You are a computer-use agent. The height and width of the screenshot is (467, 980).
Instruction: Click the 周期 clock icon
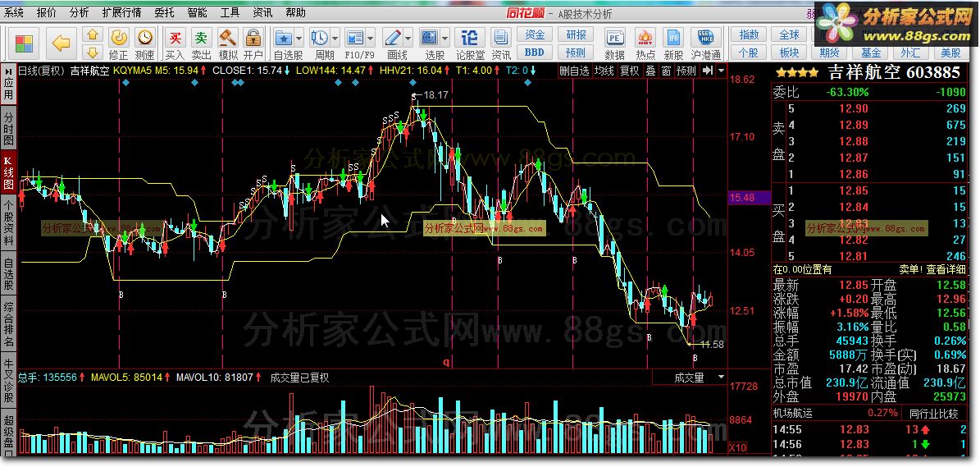(319, 37)
